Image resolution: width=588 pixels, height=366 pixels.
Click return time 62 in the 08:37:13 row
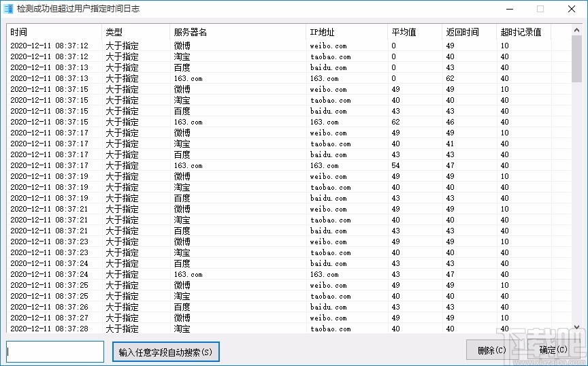[x=450, y=78]
